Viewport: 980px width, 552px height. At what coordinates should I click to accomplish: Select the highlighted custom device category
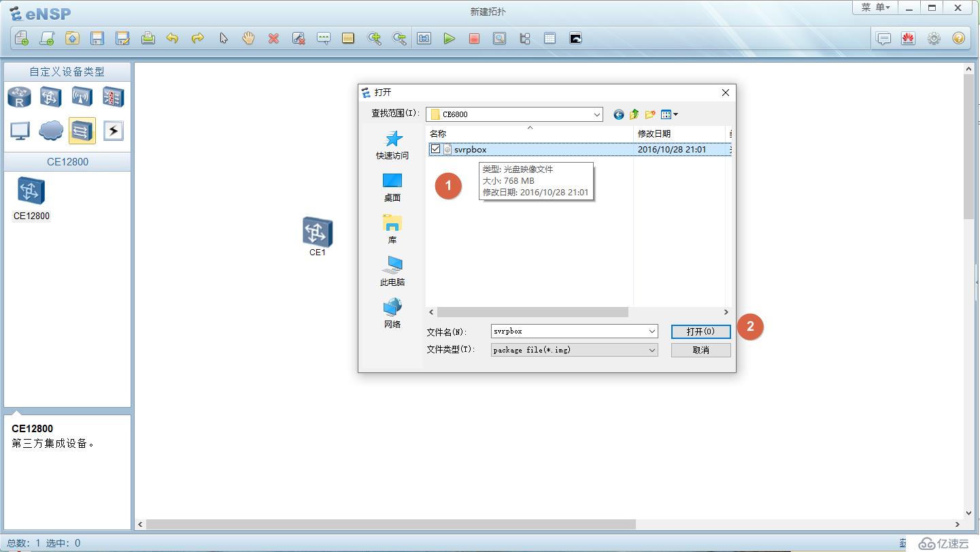tap(82, 131)
